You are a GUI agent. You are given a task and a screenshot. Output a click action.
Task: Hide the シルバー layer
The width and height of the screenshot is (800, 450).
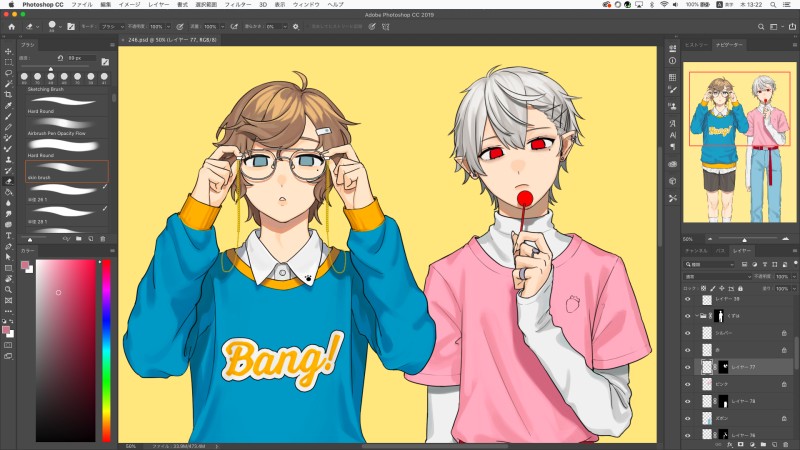[688, 333]
